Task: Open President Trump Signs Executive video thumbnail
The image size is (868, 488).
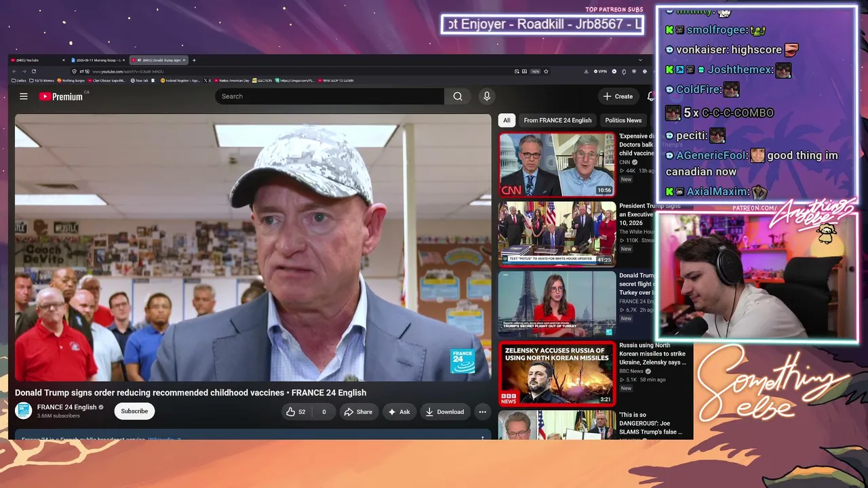Action: pyautogui.click(x=557, y=234)
